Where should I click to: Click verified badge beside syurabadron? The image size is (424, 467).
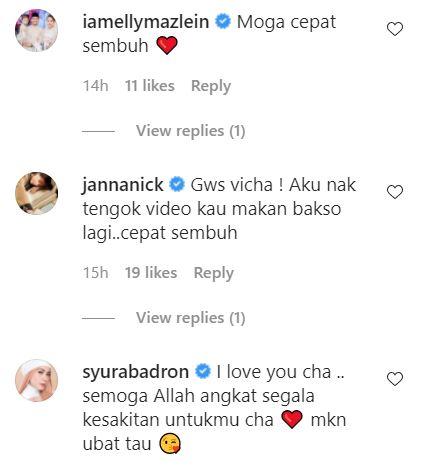[203, 372]
